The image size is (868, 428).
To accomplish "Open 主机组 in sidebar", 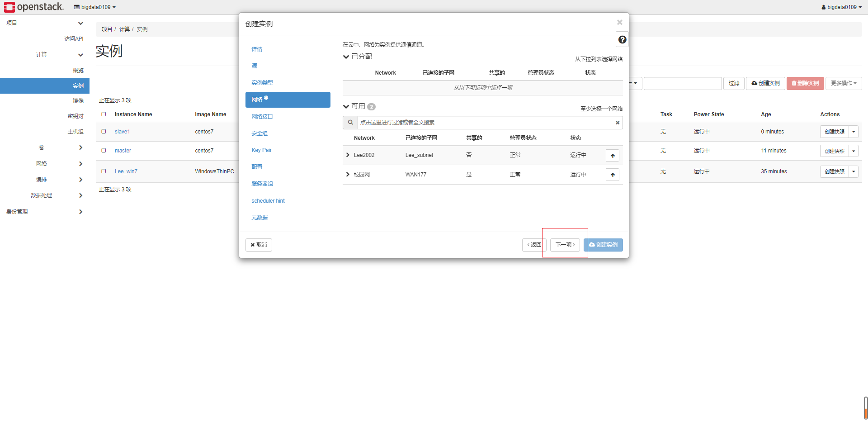I will click(75, 132).
